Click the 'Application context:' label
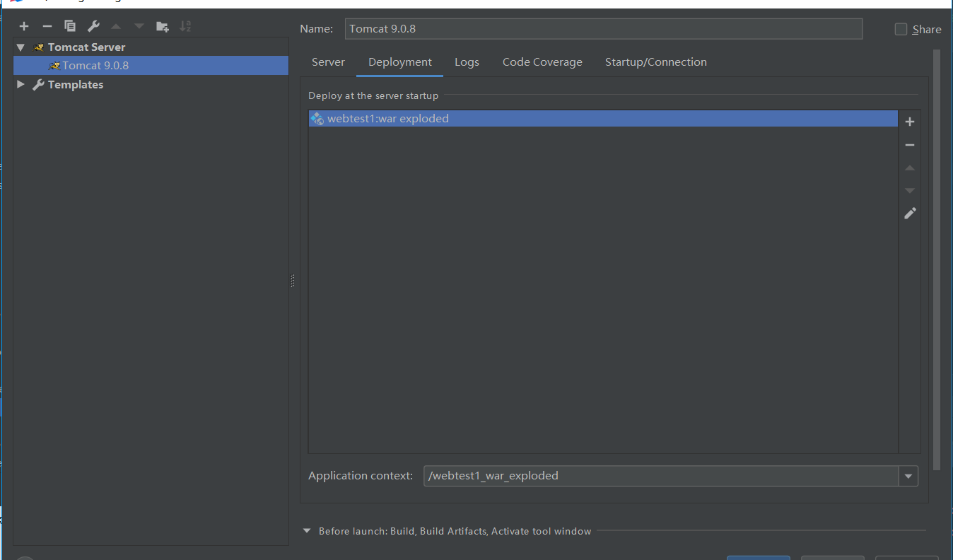This screenshot has width=953, height=560. pyautogui.click(x=361, y=476)
